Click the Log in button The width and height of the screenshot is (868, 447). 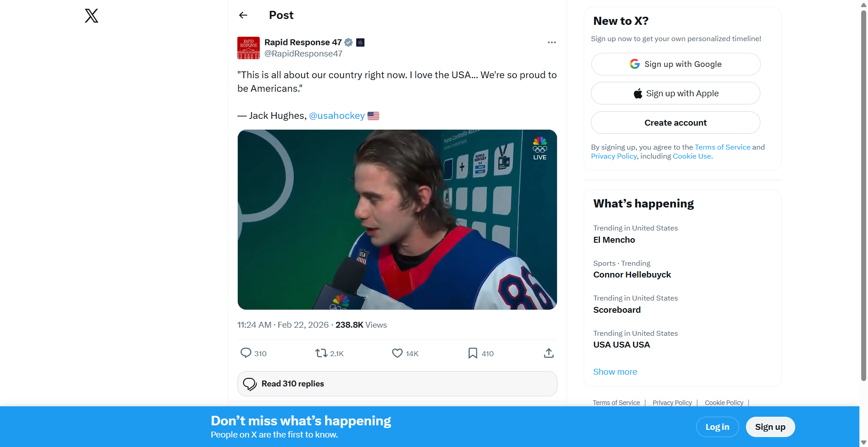717,427
